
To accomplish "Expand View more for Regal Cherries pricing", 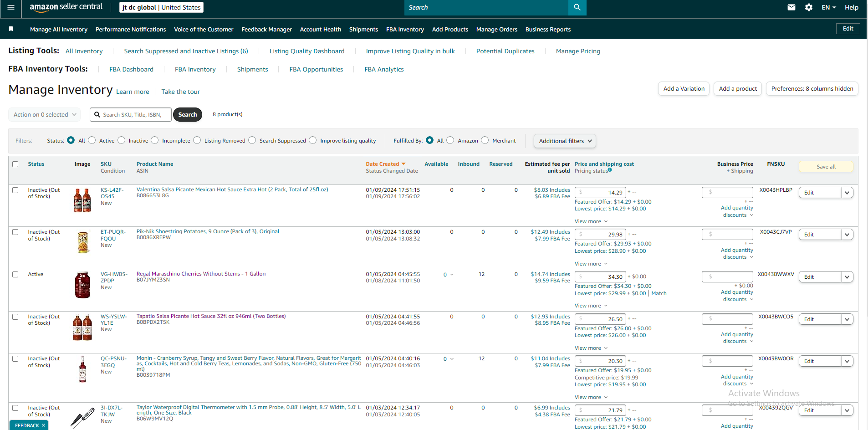I will point(591,306).
